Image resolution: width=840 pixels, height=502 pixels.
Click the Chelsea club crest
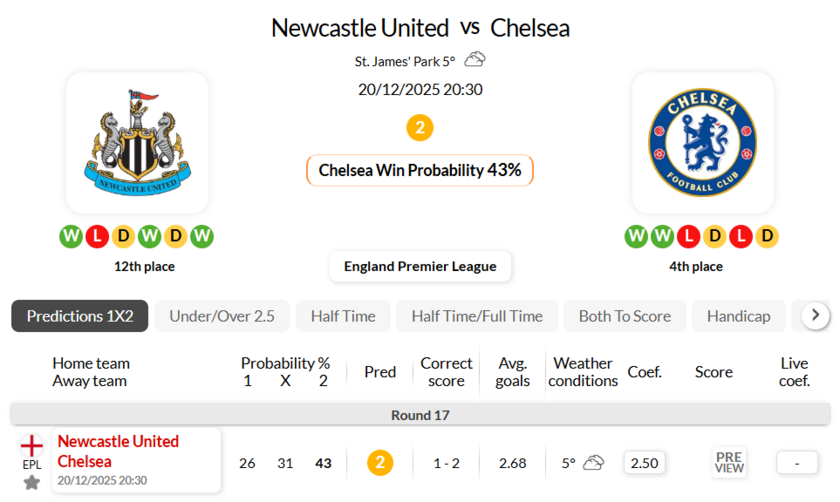702,142
